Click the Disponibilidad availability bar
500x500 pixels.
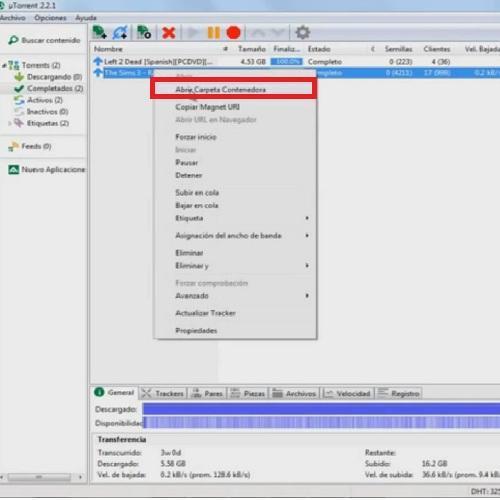point(321,423)
